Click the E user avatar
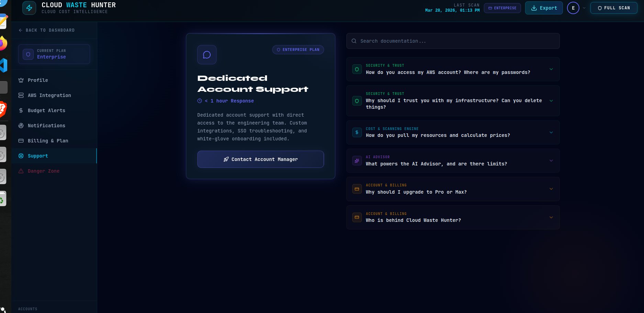This screenshot has width=644, height=313. (x=573, y=8)
